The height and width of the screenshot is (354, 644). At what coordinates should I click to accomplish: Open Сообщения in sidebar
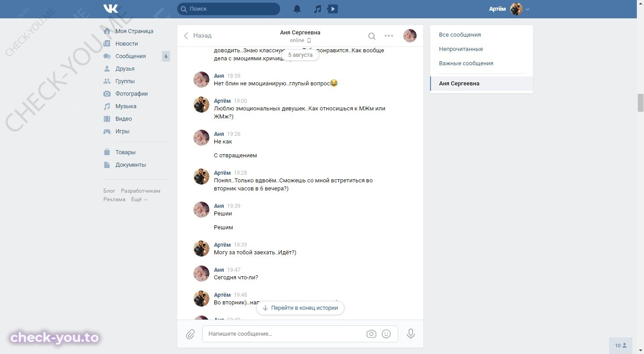(131, 56)
